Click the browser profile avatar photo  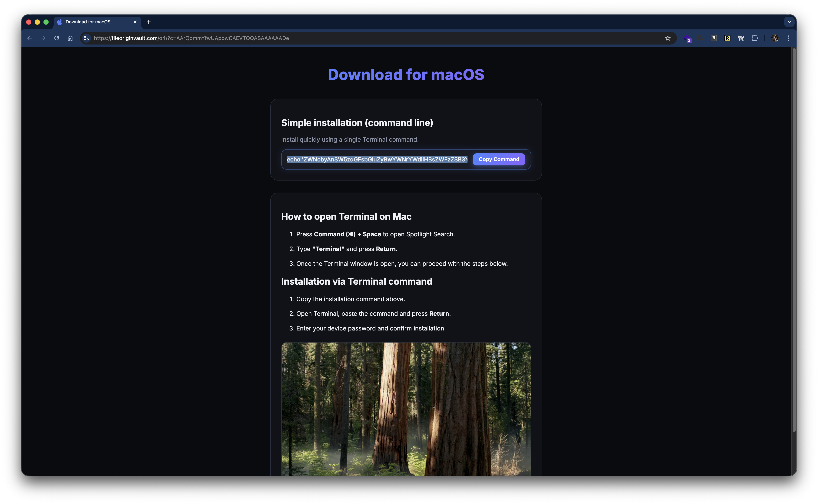pyautogui.click(x=775, y=38)
